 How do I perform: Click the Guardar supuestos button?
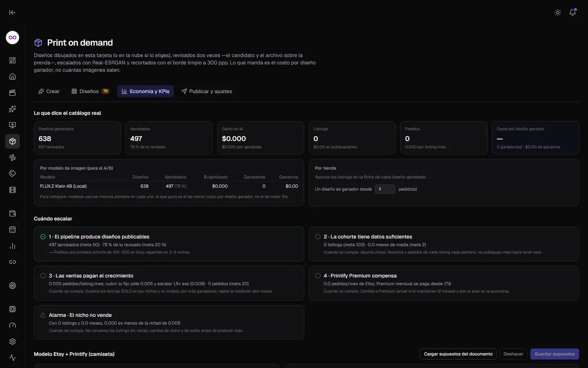[555, 354]
